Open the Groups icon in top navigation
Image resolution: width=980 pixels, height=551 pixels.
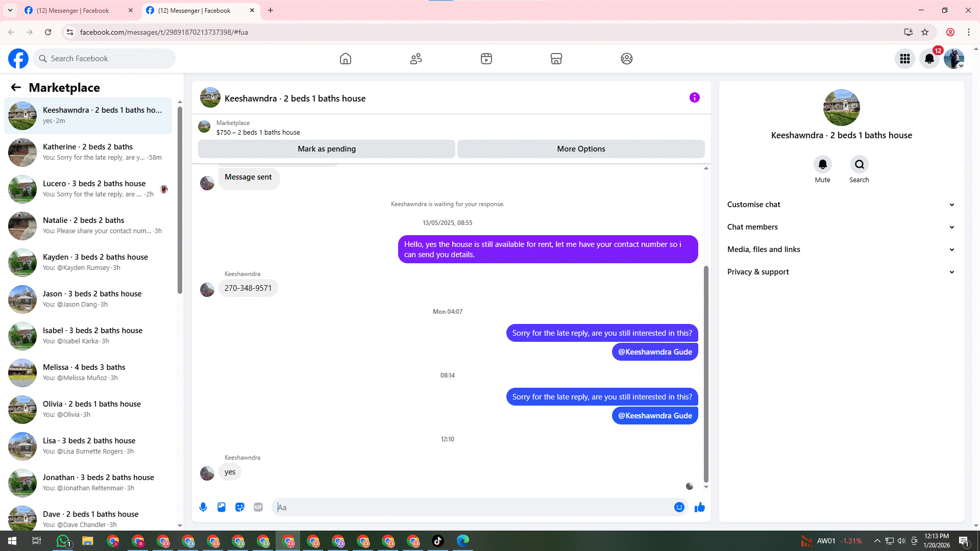627,59
